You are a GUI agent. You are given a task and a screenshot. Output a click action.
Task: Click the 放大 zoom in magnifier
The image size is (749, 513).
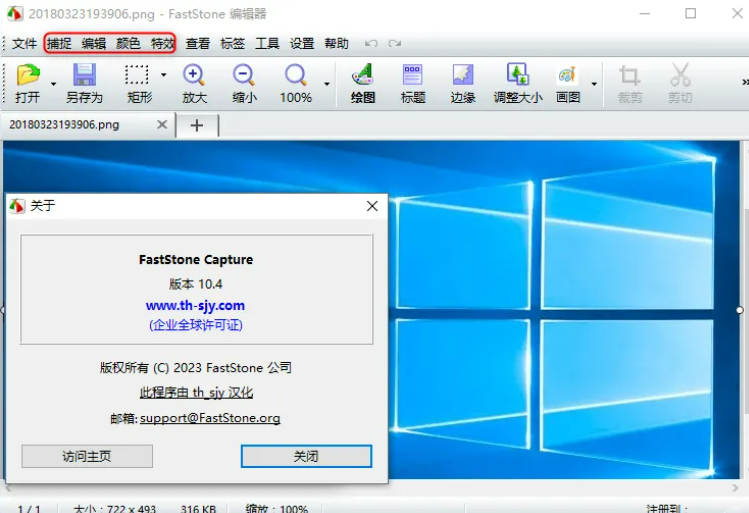(194, 75)
